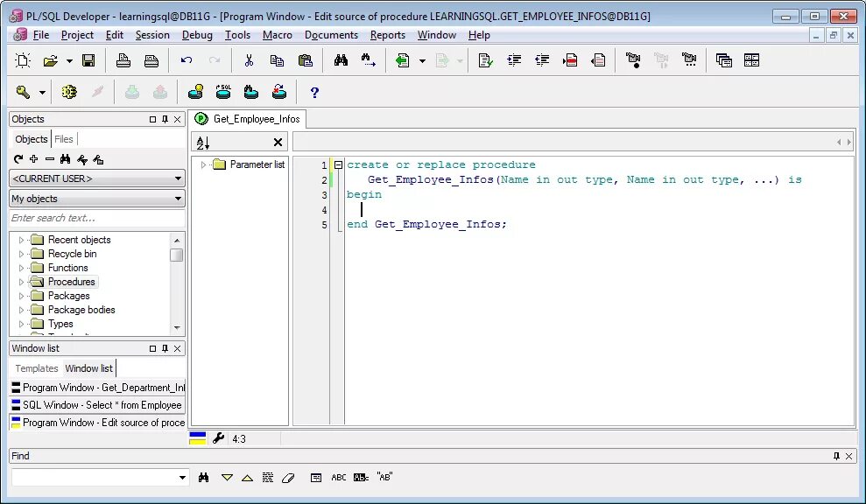Click the Undo arrow in toolbar
This screenshot has width=866, height=504.
tap(187, 60)
